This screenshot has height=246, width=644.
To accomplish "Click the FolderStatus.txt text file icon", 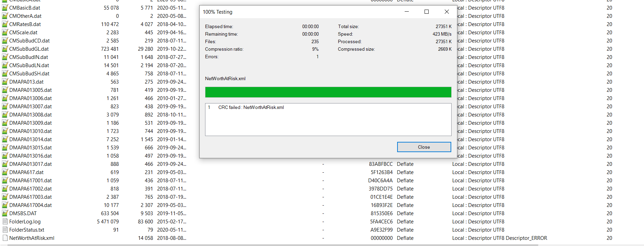I will tap(5, 230).
